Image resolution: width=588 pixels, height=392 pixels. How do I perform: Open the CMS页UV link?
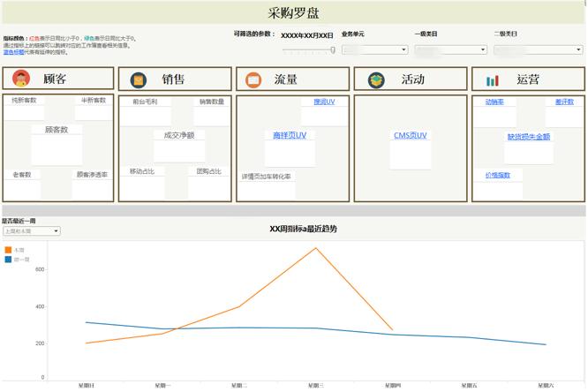coord(411,135)
